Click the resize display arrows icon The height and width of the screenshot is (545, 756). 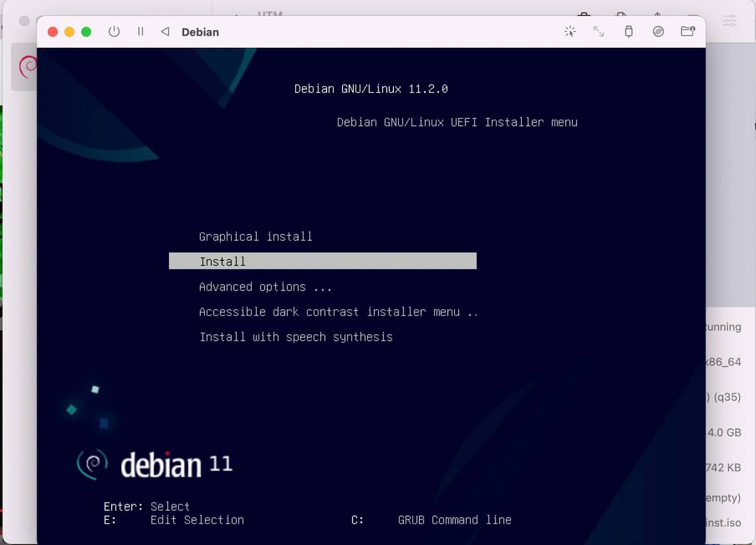(599, 32)
